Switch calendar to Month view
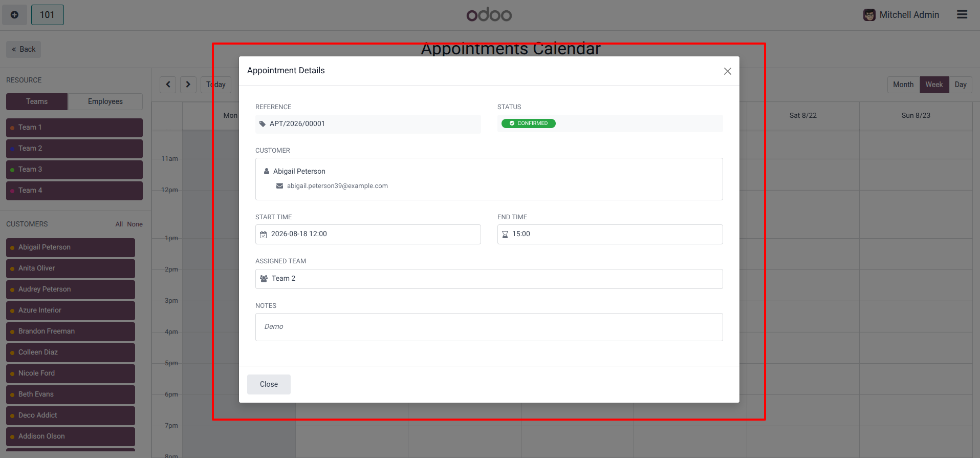Screen dimensions: 980x458 point(903,85)
